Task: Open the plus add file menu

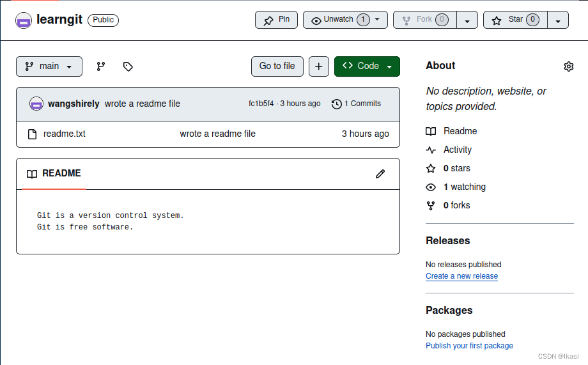Action: (x=319, y=66)
